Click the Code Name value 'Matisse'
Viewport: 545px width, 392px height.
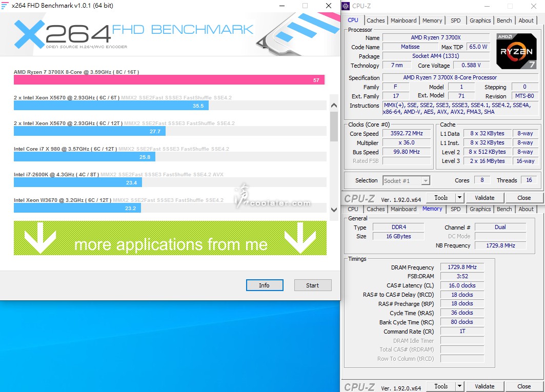click(410, 47)
